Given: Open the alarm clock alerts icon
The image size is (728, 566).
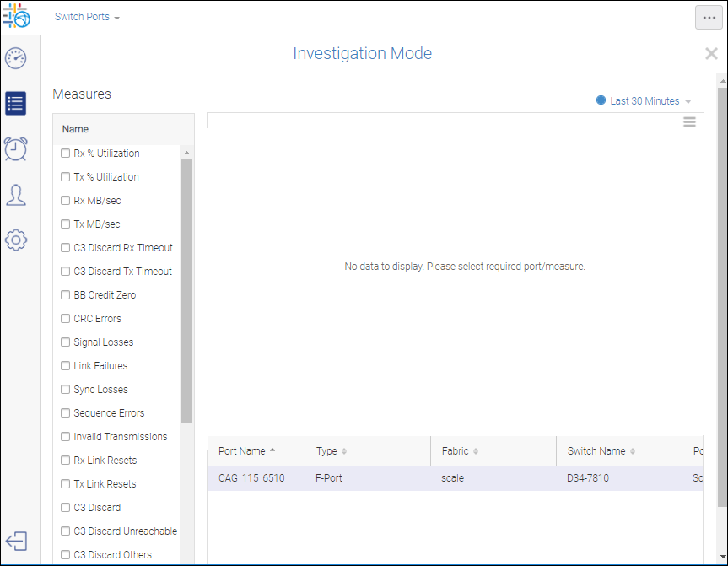Looking at the screenshot, I should (16, 149).
